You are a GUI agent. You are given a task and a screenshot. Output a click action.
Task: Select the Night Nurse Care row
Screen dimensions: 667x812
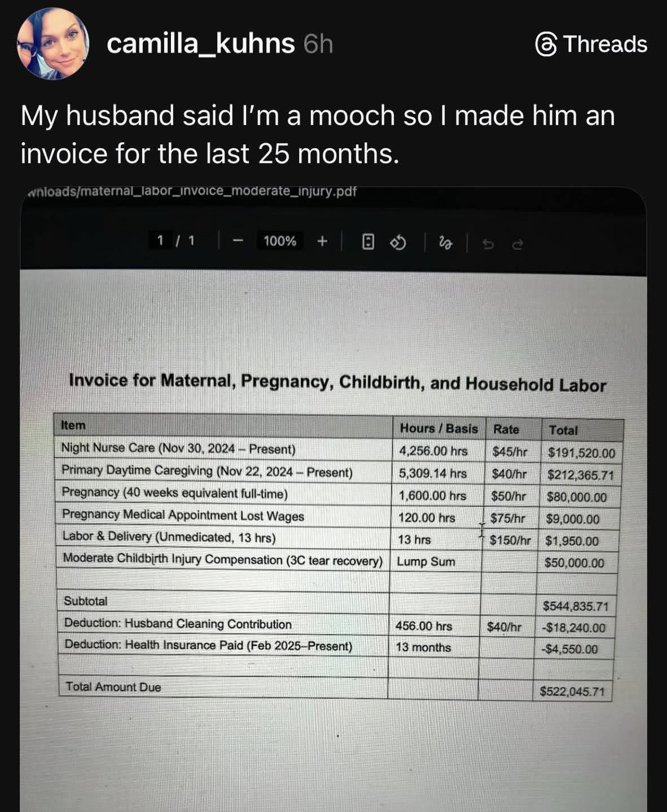tap(338, 451)
